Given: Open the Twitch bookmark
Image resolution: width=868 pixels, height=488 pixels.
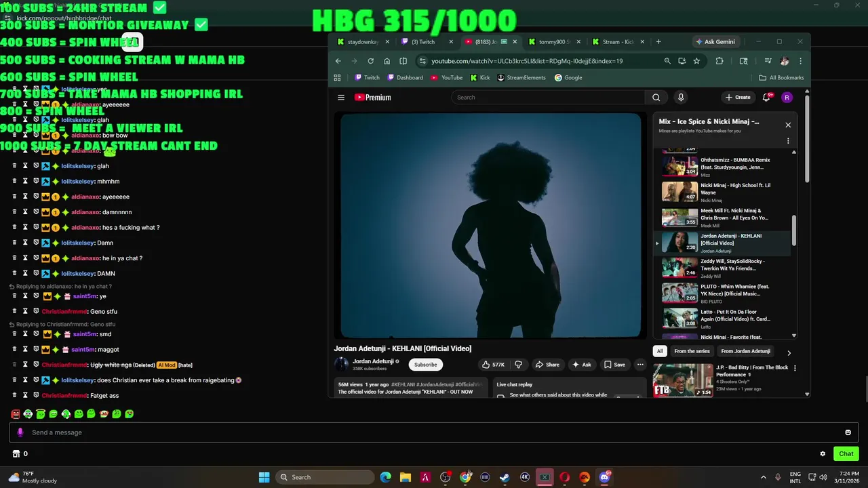Looking at the screenshot, I should click(x=367, y=78).
